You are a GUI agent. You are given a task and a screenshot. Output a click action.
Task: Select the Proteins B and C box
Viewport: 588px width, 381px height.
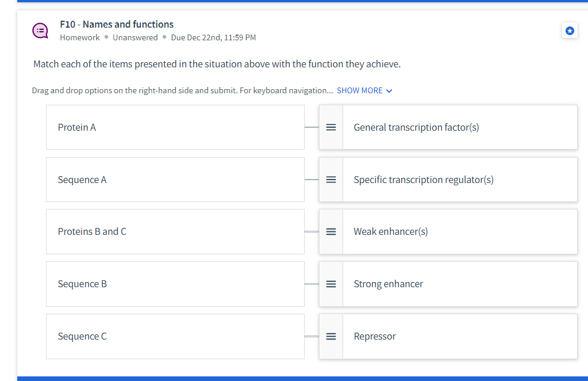click(175, 232)
